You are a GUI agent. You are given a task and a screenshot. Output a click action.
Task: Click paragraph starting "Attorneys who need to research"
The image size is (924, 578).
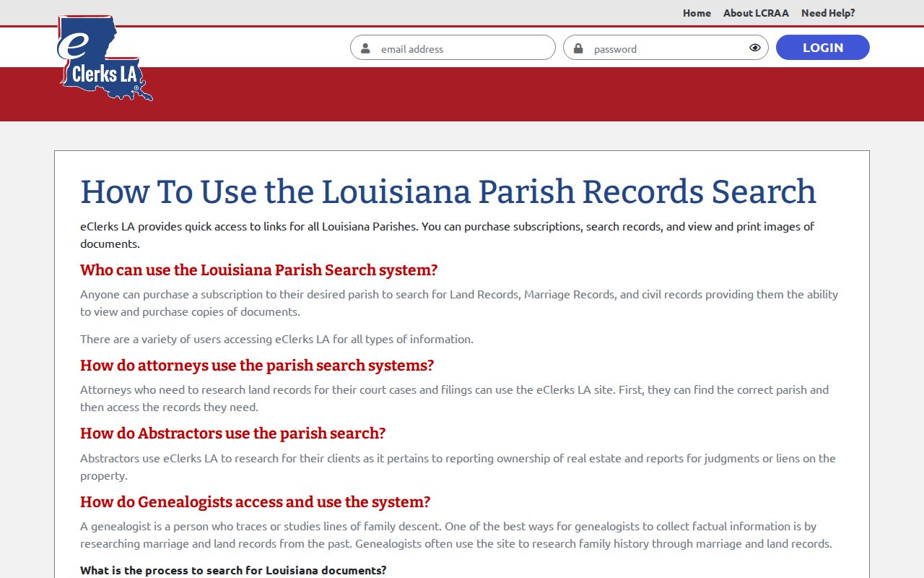pos(454,398)
